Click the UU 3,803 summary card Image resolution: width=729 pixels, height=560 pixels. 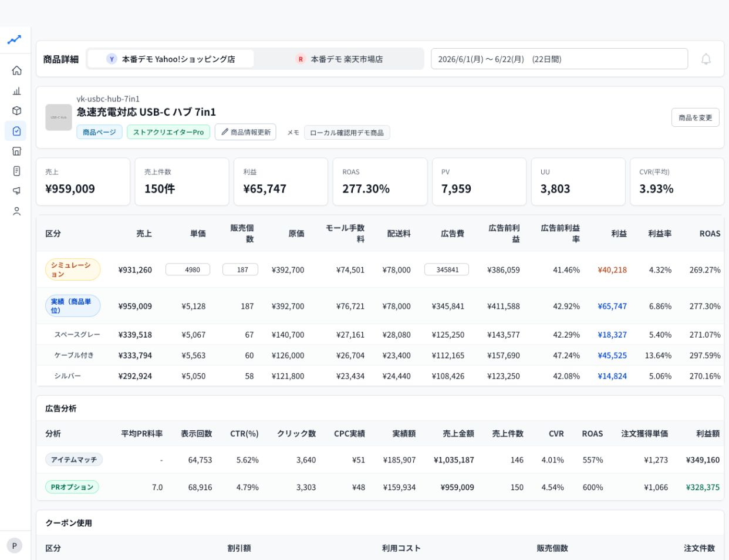578,181
